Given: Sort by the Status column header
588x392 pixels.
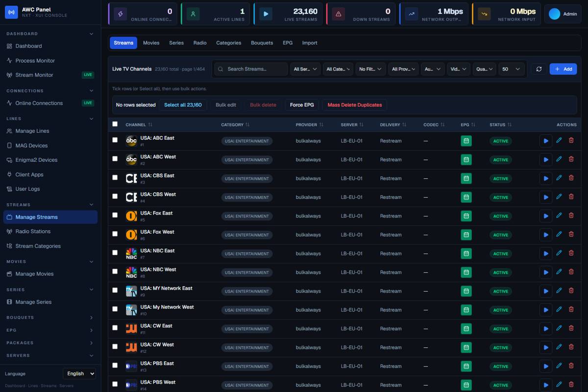Looking at the screenshot, I should [x=500, y=124].
